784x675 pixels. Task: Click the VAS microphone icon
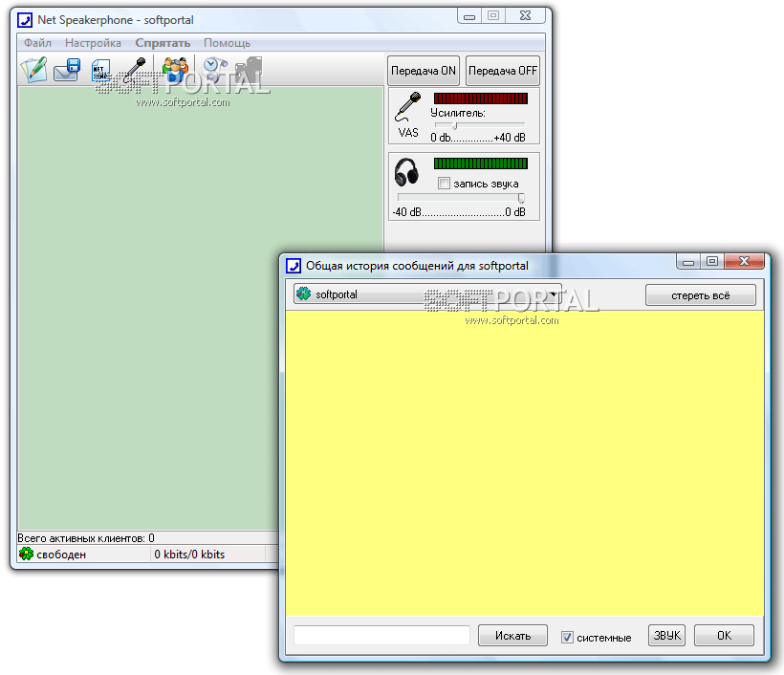pyautogui.click(x=407, y=106)
